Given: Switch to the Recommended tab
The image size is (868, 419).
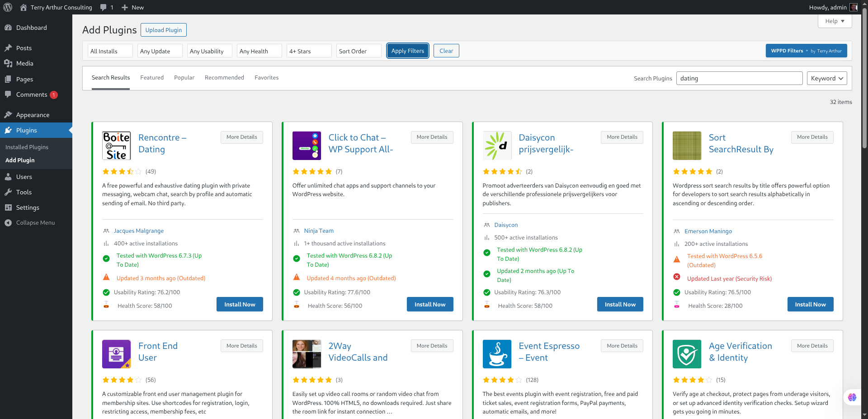Looking at the screenshot, I should point(224,78).
